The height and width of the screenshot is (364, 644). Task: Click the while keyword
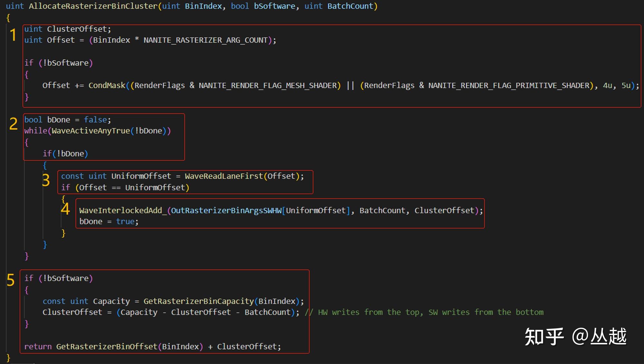click(35, 131)
